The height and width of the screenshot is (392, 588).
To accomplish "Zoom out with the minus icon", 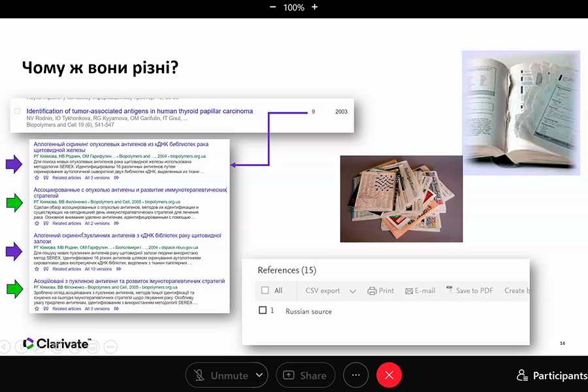I will click(x=273, y=7).
